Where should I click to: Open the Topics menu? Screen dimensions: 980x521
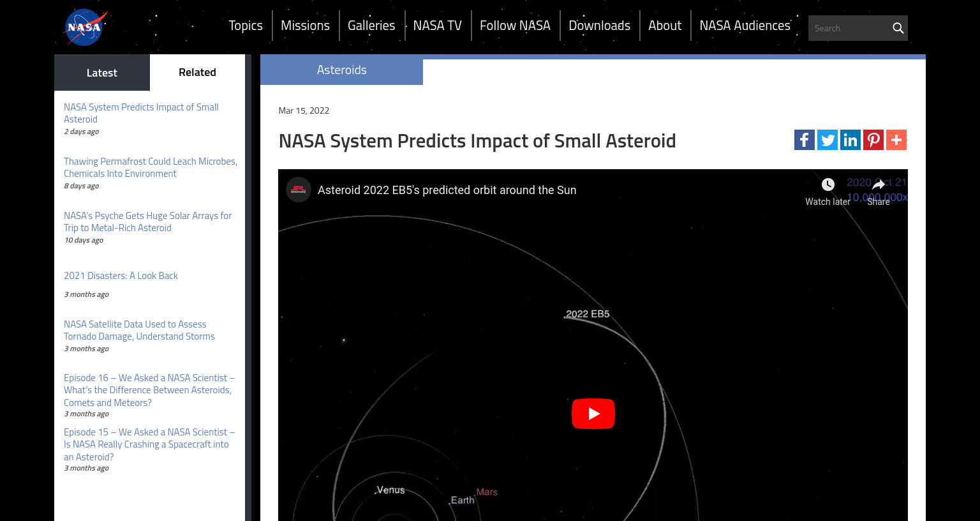click(246, 26)
